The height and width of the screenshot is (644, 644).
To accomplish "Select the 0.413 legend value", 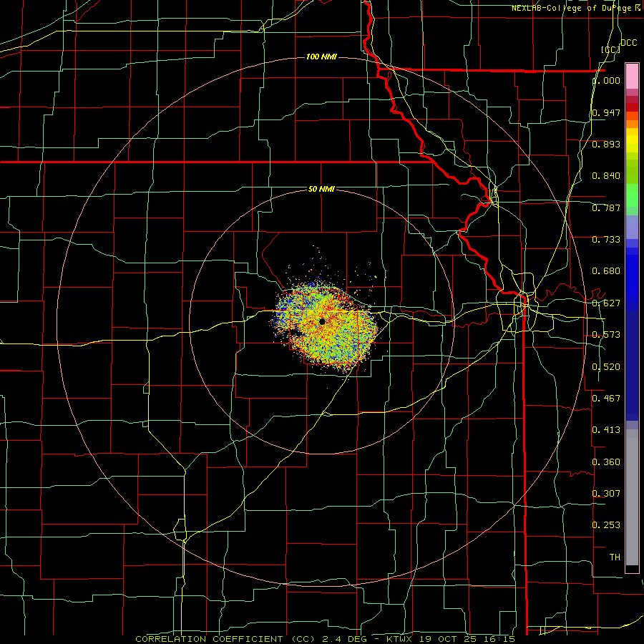I will 606,430.
